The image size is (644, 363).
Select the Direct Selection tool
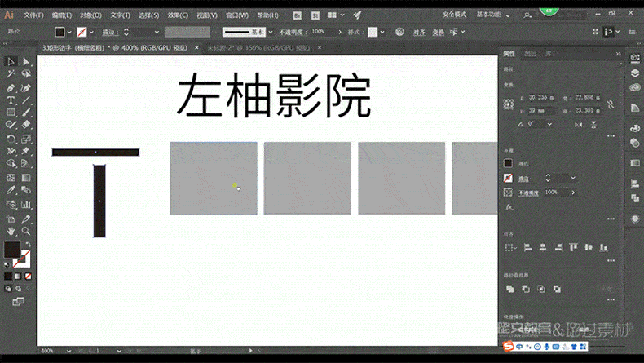tap(26, 62)
